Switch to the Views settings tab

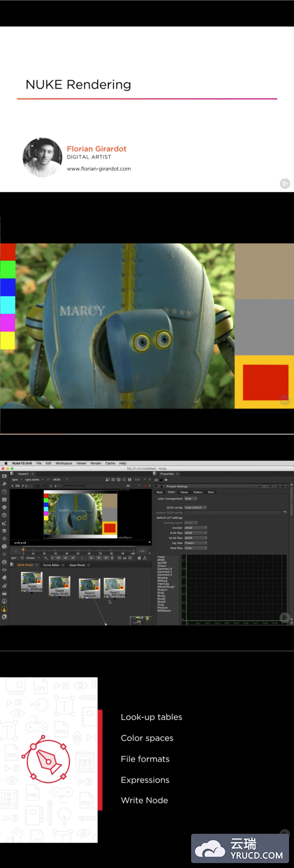click(184, 492)
